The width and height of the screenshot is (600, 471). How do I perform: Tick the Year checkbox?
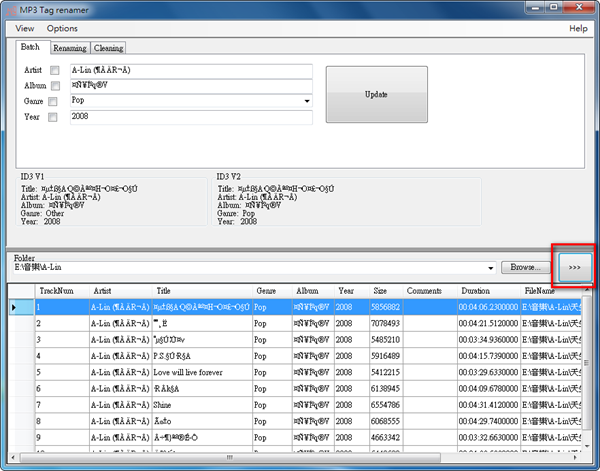pos(55,118)
